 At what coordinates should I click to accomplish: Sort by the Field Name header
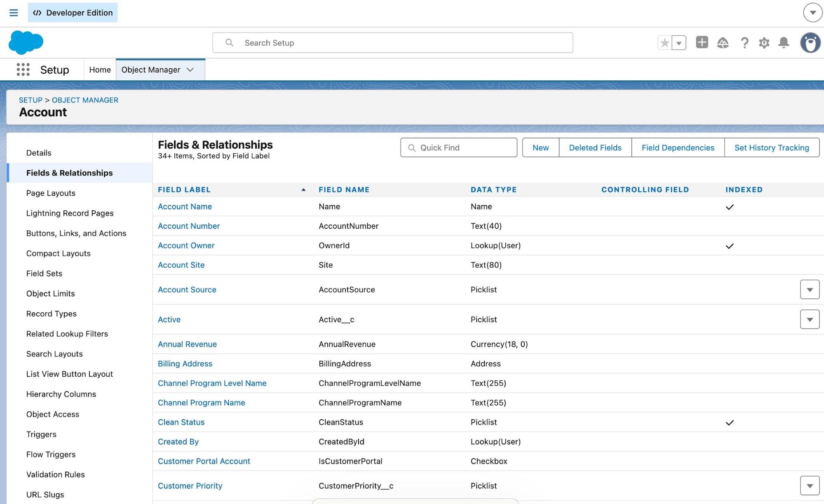point(344,190)
